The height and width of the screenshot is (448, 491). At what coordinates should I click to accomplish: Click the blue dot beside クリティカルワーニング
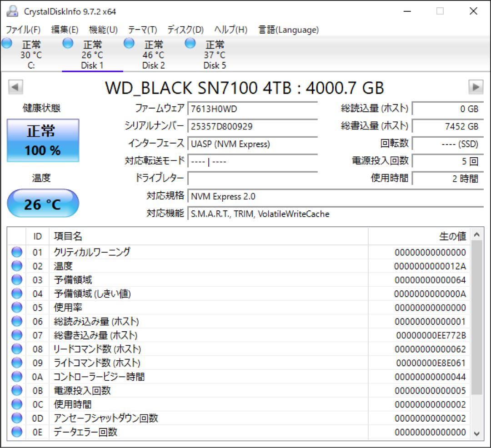(x=16, y=252)
